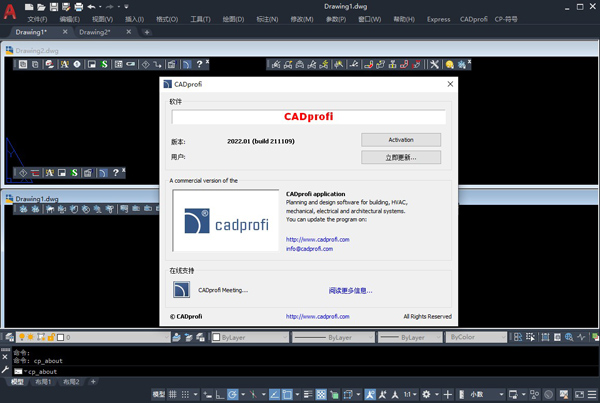Click the yellow lightbulb icon in right toolbar
Viewport: 600px width, 403px height.
[450, 64]
